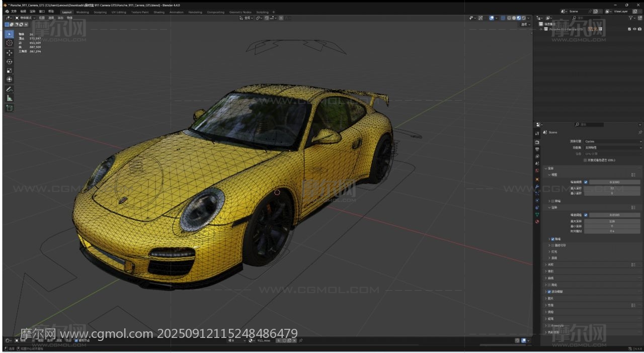Switch to the UV Editing workspace tab
This screenshot has width=644, height=353.
click(x=119, y=12)
